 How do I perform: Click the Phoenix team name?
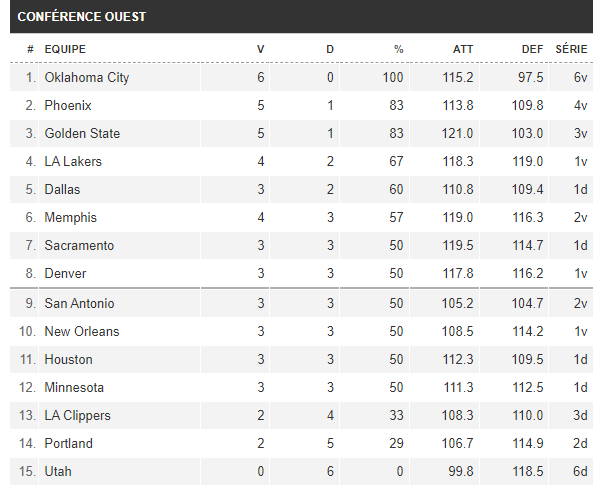click(x=68, y=105)
